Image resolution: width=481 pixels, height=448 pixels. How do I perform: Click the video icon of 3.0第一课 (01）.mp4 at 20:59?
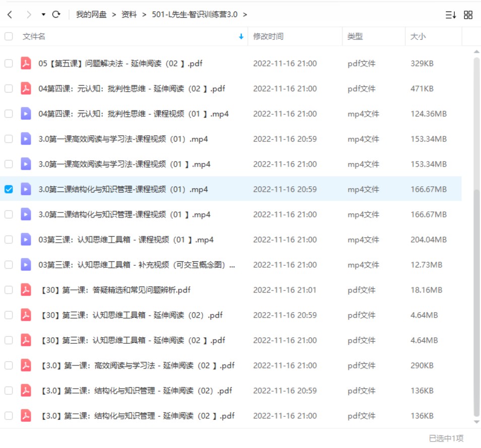(26, 139)
